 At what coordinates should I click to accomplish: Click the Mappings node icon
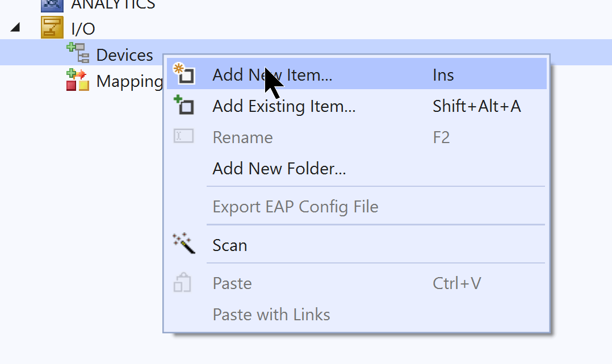(x=78, y=80)
